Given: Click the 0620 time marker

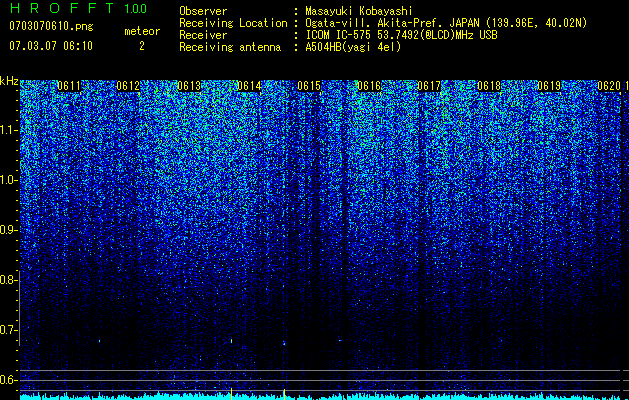Looking at the screenshot, I should pyautogui.click(x=609, y=86).
